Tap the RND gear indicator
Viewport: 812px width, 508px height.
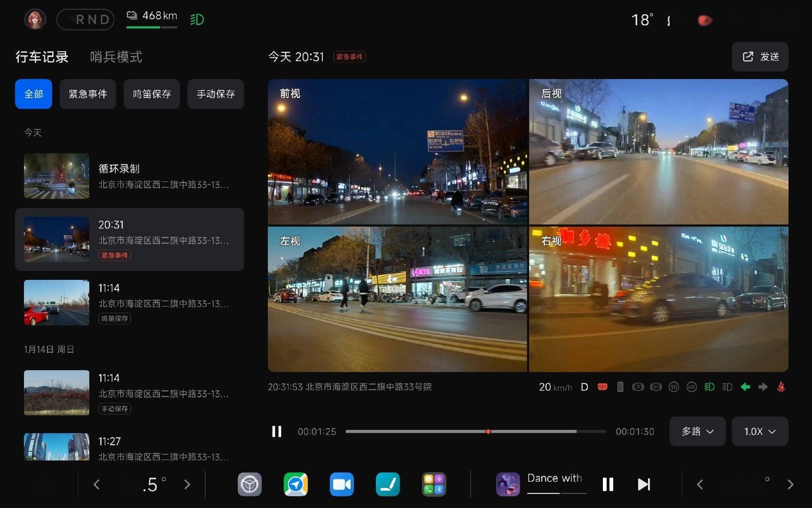pos(86,19)
